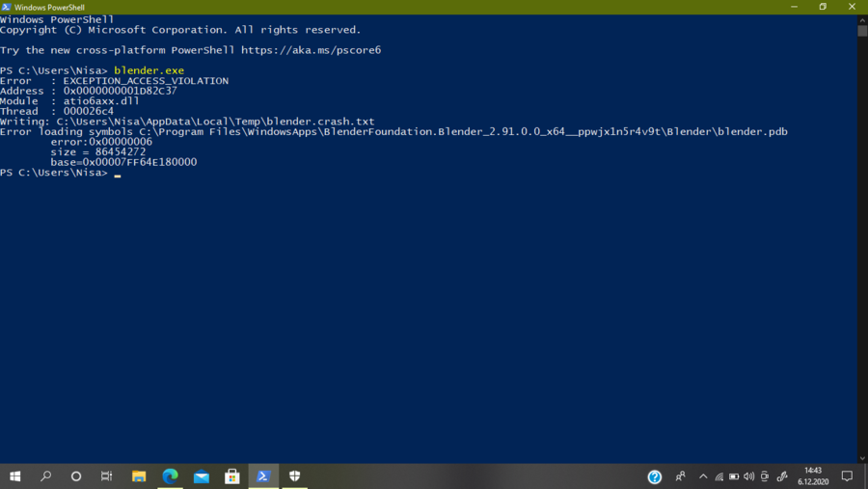Open the Wi-Fi network flyout

pyautogui.click(x=719, y=476)
